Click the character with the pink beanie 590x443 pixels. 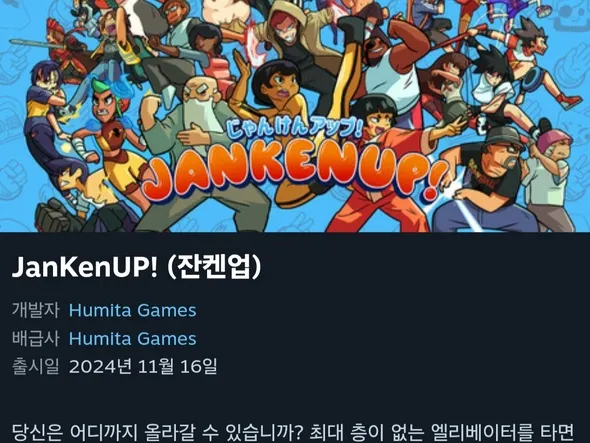[x=551, y=177]
